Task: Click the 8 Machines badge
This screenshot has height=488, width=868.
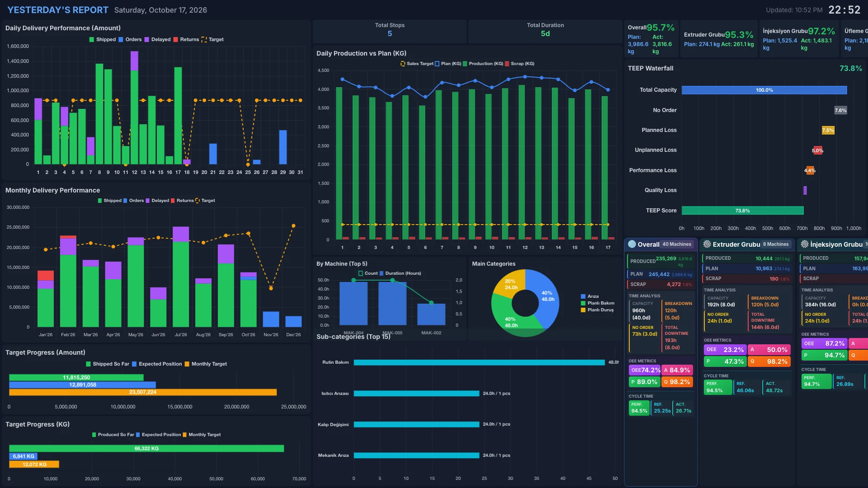Action: click(x=776, y=244)
